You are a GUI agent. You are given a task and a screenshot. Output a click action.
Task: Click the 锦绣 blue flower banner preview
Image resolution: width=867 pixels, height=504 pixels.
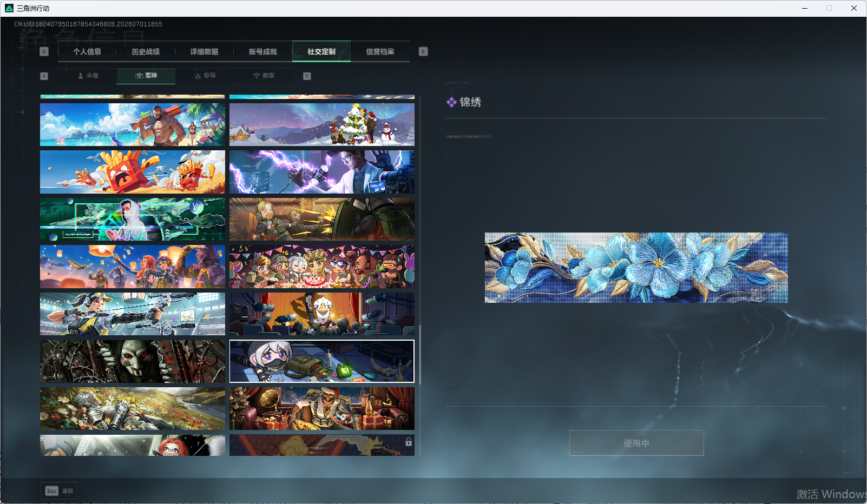pos(636,268)
